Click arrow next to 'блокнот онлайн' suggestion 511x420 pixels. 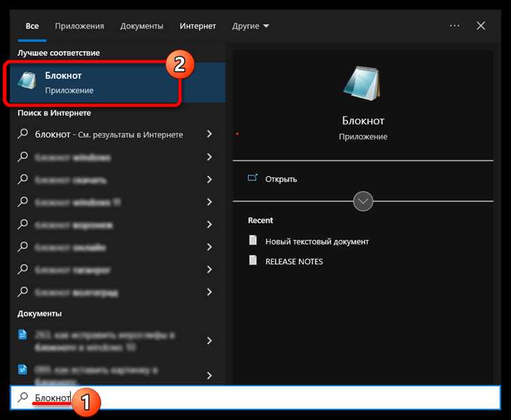[209, 247]
